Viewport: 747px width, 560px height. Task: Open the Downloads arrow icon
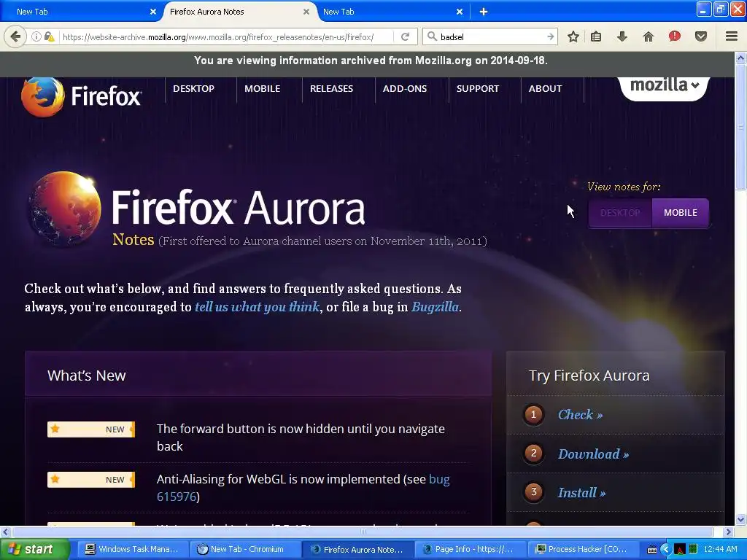[622, 36]
